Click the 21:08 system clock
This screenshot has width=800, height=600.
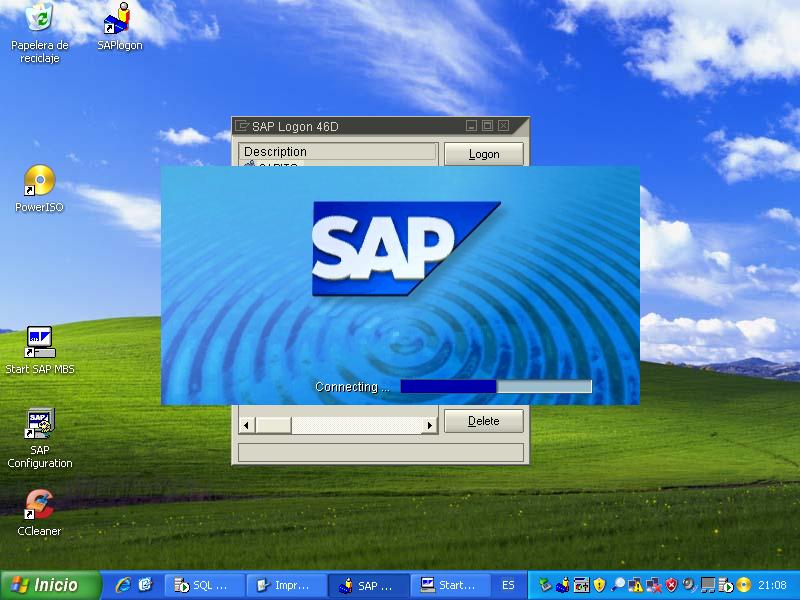coord(772,585)
